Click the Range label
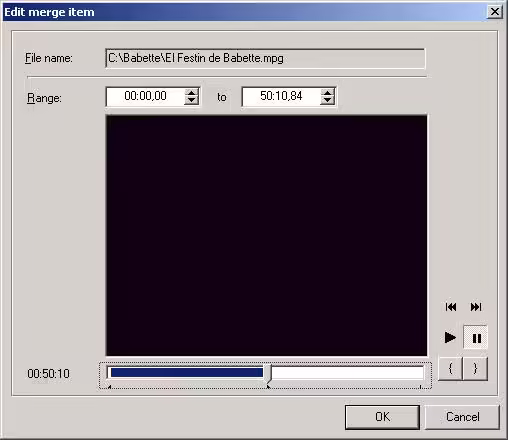 44,98
